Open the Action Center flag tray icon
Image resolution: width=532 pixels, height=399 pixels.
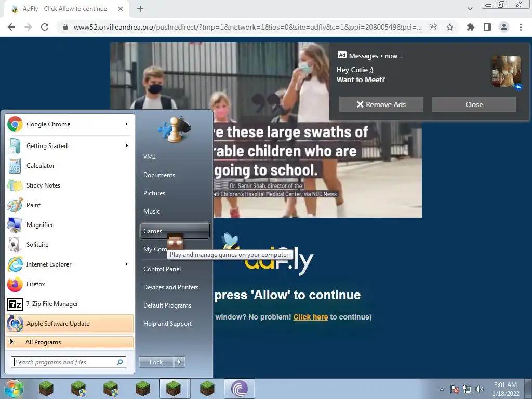click(455, 389)
